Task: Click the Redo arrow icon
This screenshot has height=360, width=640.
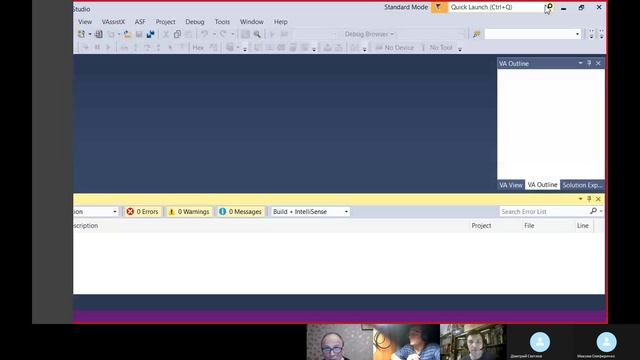Action: [223, 34]
